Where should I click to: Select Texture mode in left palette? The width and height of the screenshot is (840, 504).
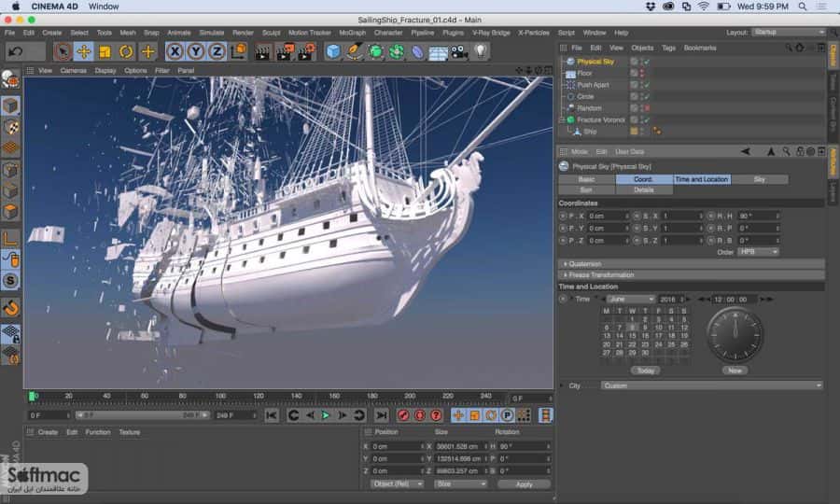(x=10, y=127)
